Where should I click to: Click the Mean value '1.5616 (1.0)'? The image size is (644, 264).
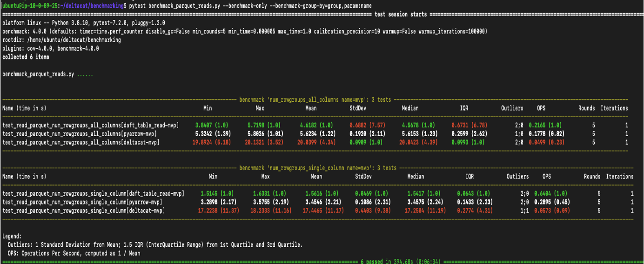(x=322, y=193)
